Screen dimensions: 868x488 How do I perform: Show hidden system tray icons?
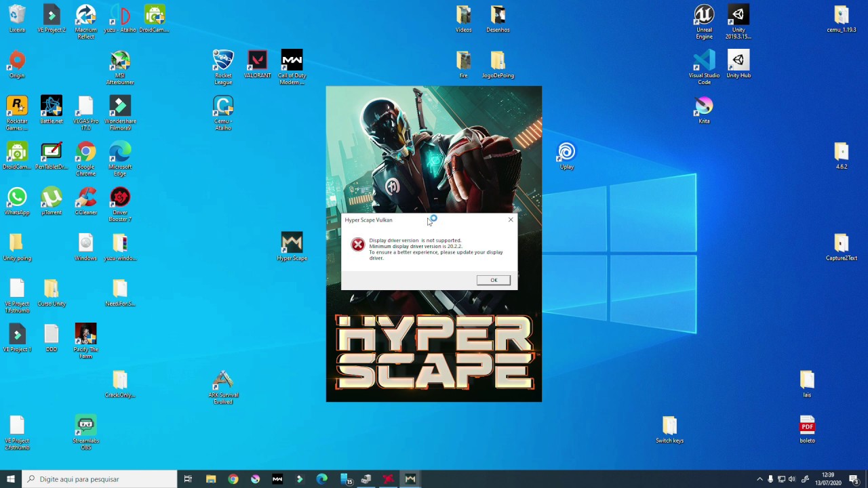759,479
